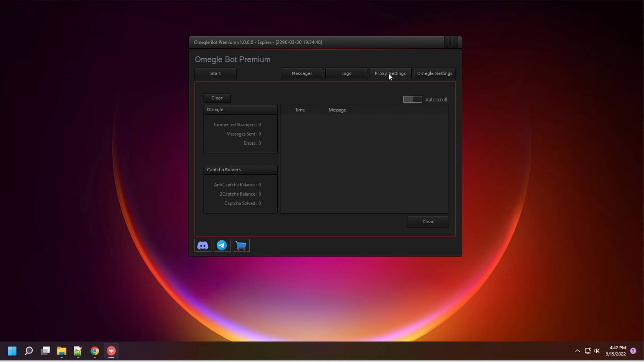The width and height of the screenshot is (644, 362).
Task: Open the Logs tab
Action: pos(346,73)
